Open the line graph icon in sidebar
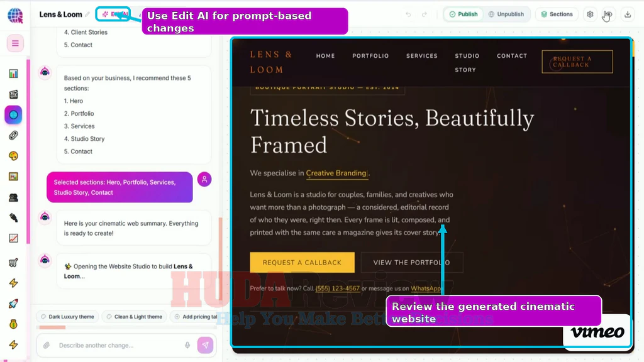 [14, 238]
